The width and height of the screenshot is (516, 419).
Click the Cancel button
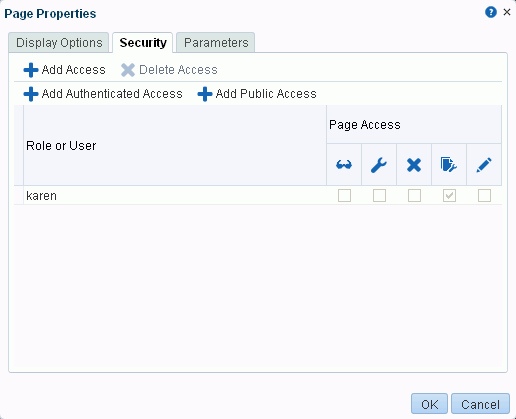(x=480, y=404)
